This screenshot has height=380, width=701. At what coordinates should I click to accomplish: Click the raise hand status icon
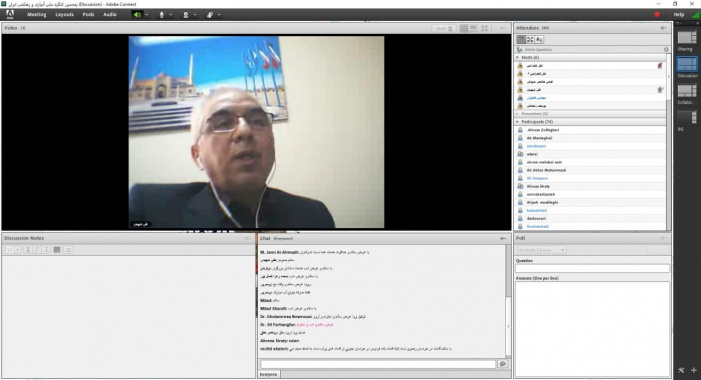click(210, 15)
